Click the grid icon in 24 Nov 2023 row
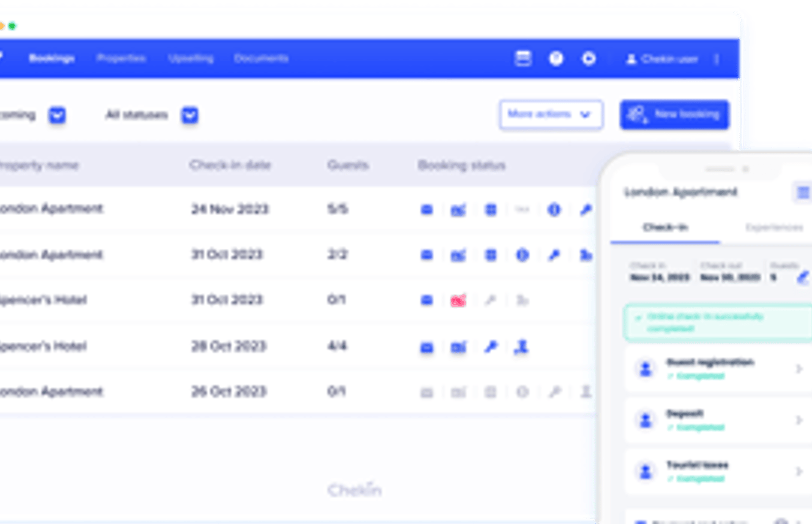This screenshot has height=524, width=812. click(x=491, y=209)
